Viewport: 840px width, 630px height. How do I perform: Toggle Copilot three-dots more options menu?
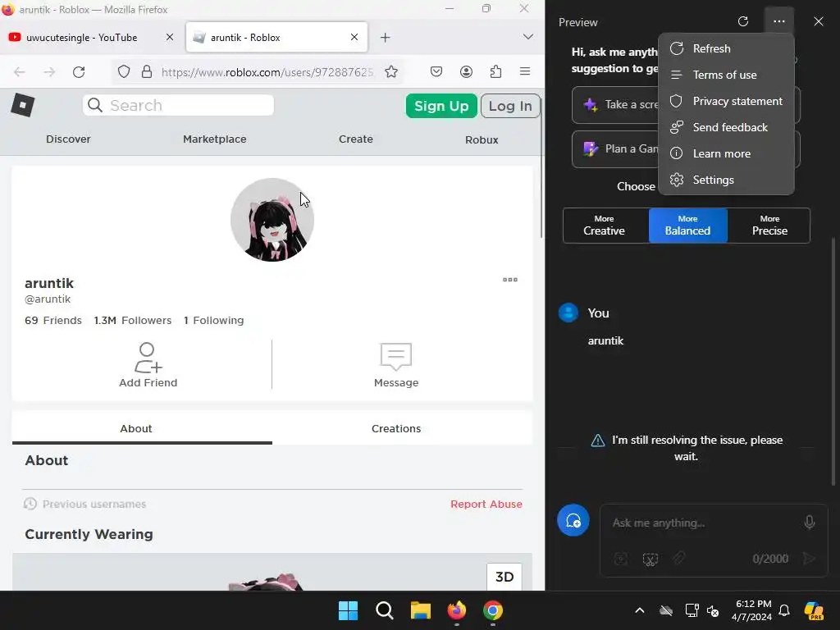click(x=779, y=21)
